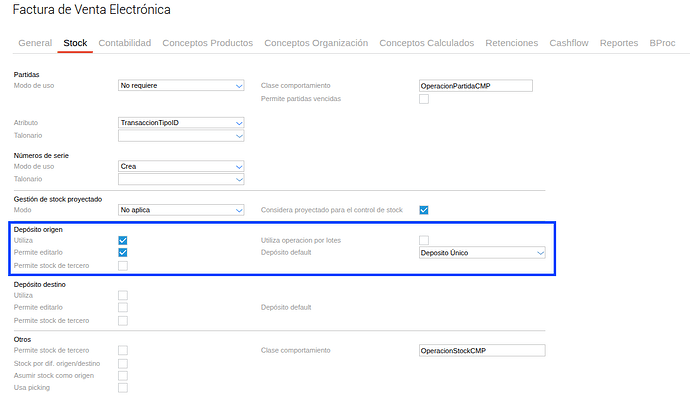Uncheck Considera proyectado para control de stock
The width and height of the screenshot is (690, 399).
(x=424, y=210)
